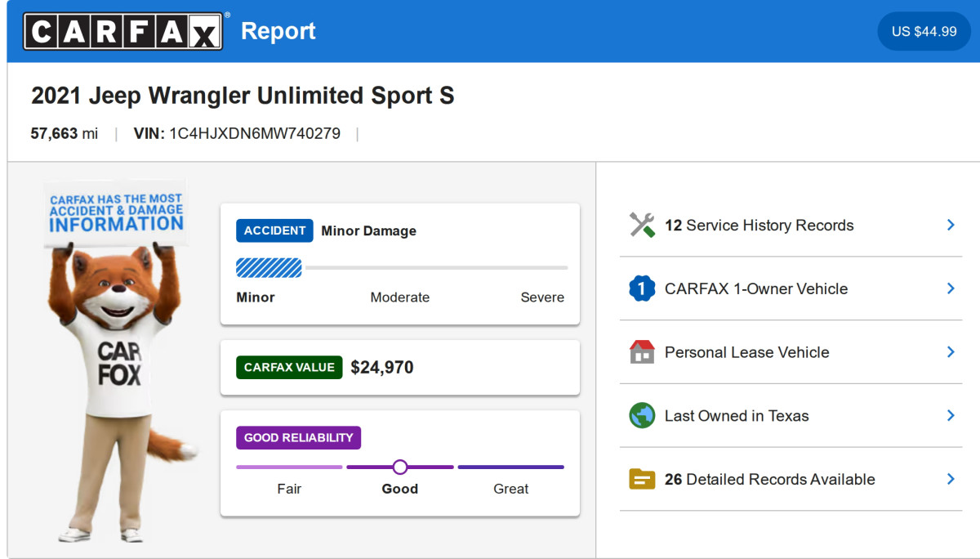Click the GOOD RELIABILITY badge
This screenshot has height=559, width=980.
click(x=298, y=438)
